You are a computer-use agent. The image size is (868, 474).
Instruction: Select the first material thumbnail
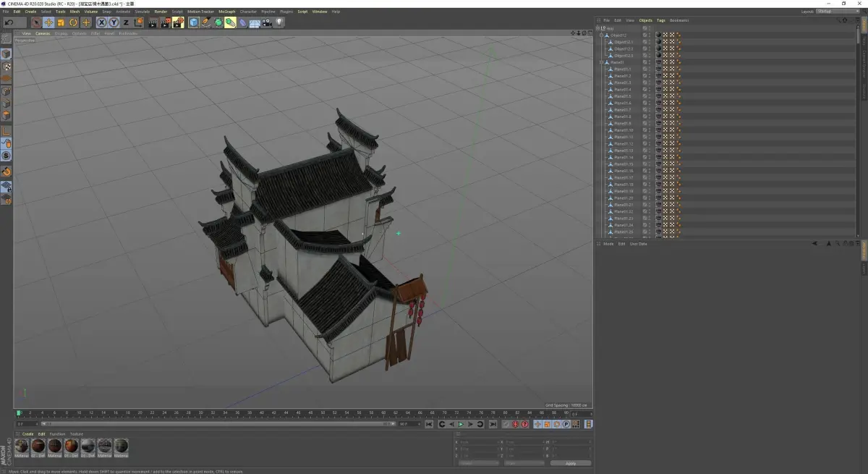coord(22,447)
